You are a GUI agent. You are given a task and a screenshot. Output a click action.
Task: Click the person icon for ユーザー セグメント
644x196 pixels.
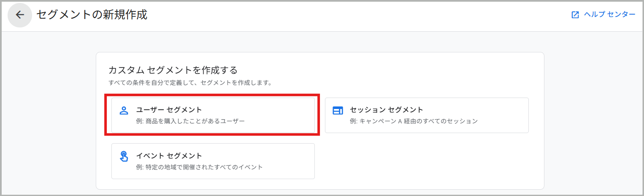pyautogui.click(x=124, y=111)
